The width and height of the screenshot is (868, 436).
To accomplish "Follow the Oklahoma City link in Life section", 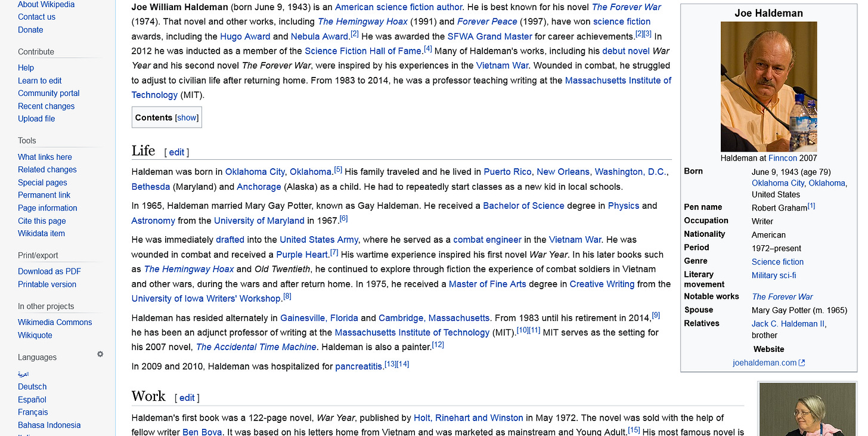I will [255, 172].
